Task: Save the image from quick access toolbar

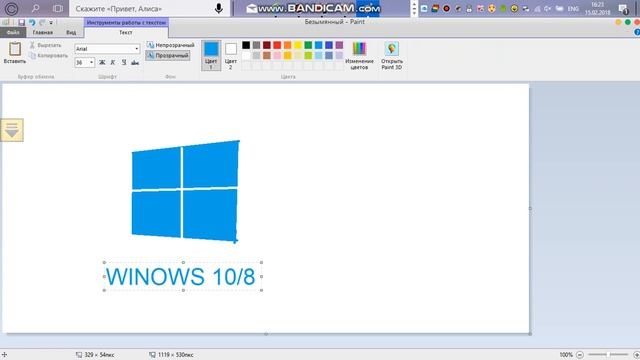Action: [22, 22]
